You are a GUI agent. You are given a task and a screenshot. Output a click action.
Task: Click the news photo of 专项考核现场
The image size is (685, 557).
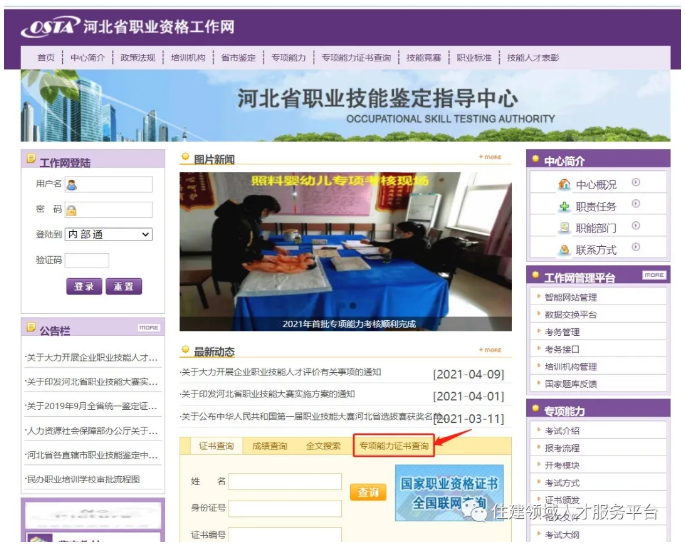[346, 251]
